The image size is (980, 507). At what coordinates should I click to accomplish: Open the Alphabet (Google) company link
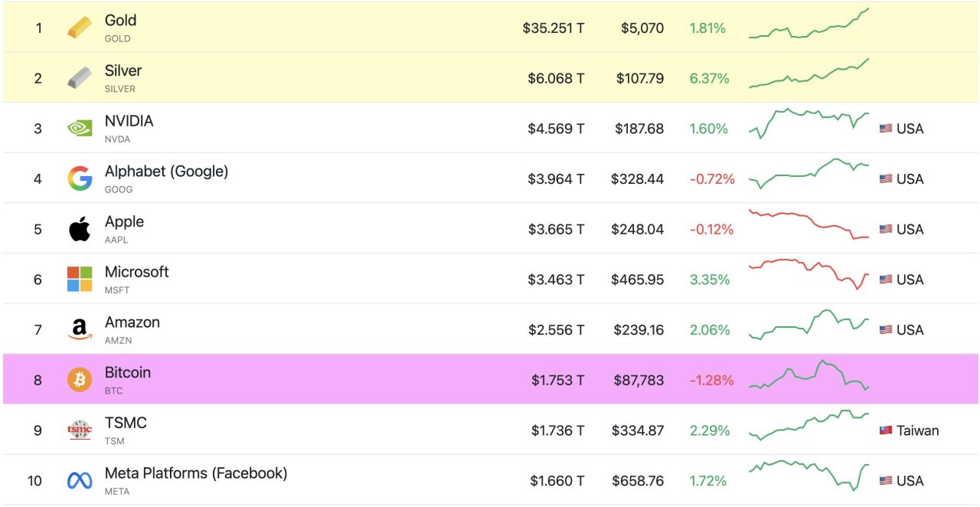[x=166, y=172]
